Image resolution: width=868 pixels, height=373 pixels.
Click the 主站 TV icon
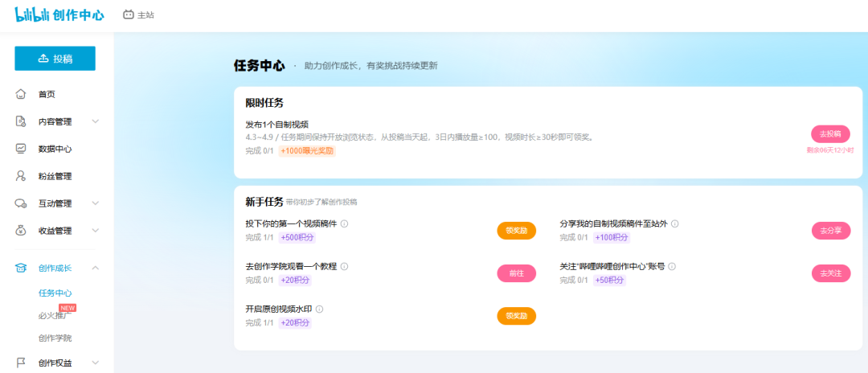tap(129, 15)
